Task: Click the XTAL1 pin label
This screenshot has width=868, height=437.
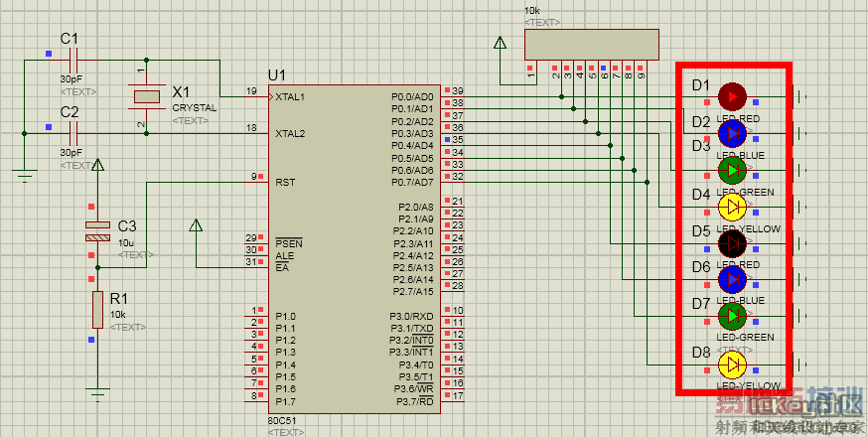Action: pos(290,96)
